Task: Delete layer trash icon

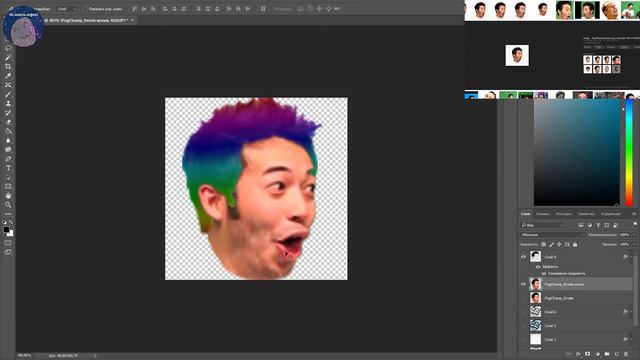Action: [626, 354]
